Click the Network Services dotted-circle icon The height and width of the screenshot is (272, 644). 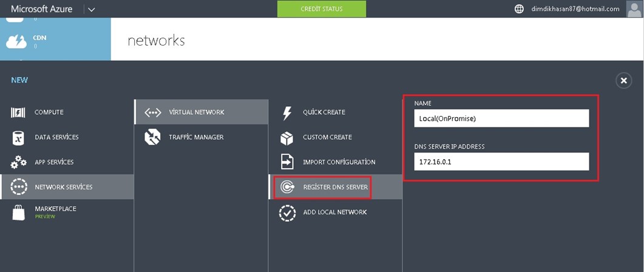(18, 187)
